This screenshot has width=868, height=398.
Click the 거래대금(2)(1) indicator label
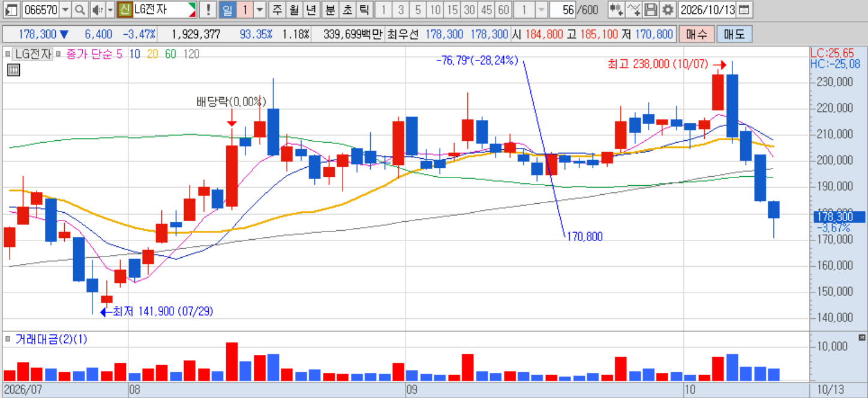tap(50, 339)
